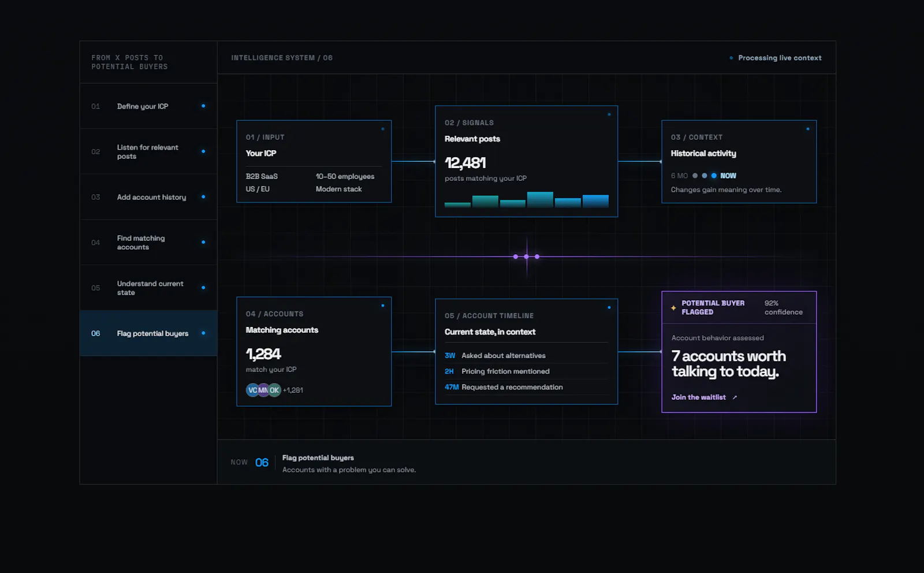Image resolution: width=924 pixels, height=573 pixels.
Task: Select step 01 Define your ICP
Action: point(148,106)
